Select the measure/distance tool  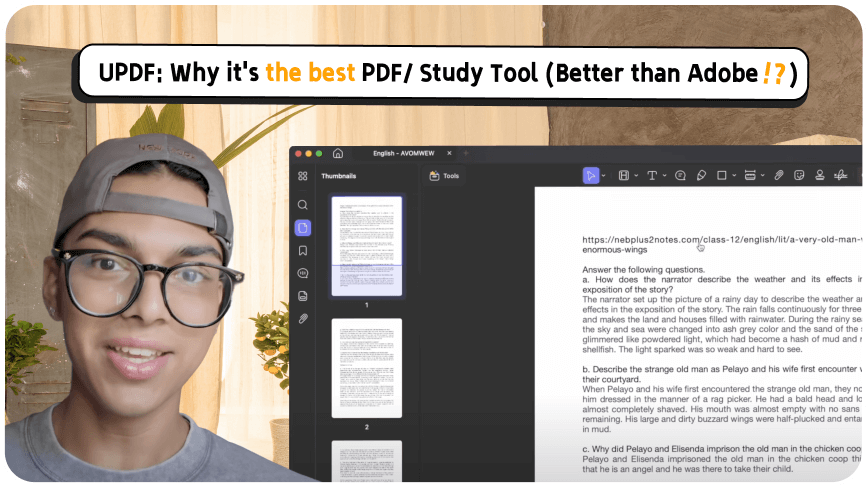click(750, 175)
